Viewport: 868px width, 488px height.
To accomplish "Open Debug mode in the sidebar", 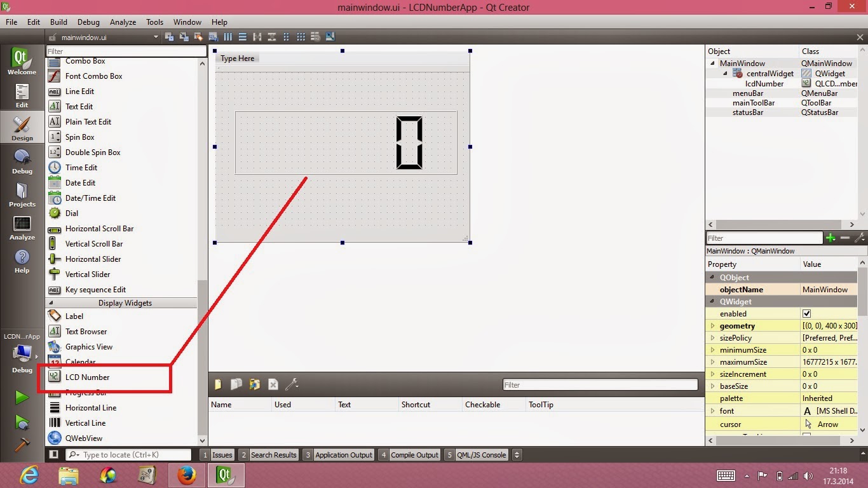I will [22, 162].
